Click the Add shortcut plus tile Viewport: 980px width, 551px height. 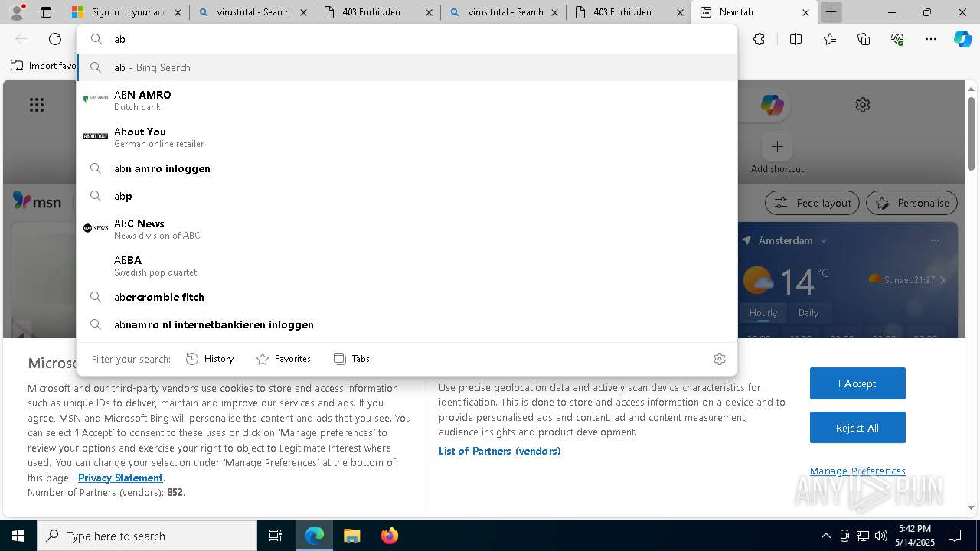[777, 146]
